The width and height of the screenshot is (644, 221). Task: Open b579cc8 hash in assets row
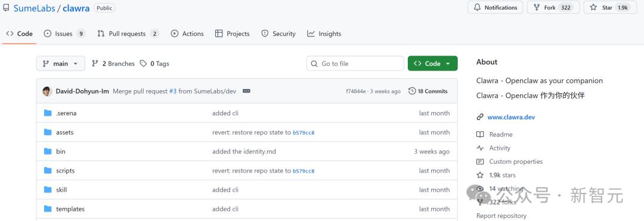[x=304, y=133]
